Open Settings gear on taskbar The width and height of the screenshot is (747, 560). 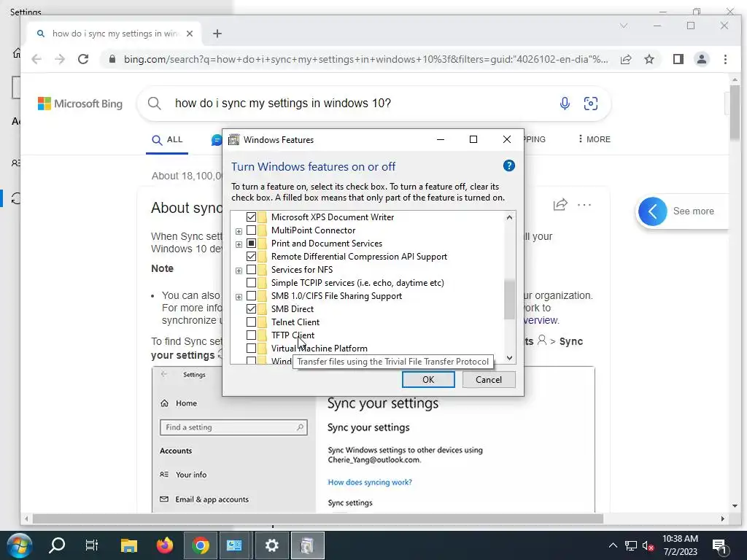[x=272, y=545]
